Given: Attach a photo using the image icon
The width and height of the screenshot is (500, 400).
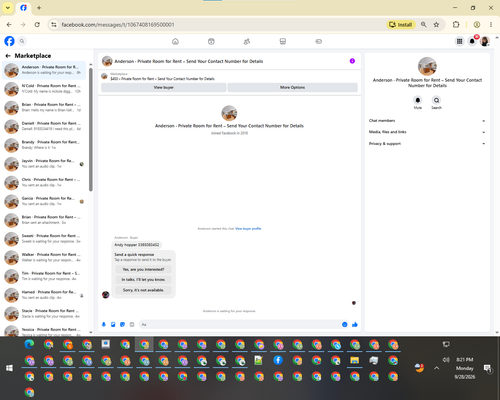Looking at the screenshot, I should pos(113,324).
